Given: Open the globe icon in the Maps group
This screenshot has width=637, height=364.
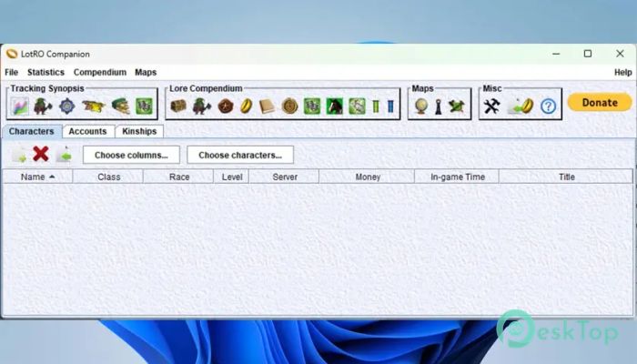Looking at the screenshot, I should click(x=421, y=106).
